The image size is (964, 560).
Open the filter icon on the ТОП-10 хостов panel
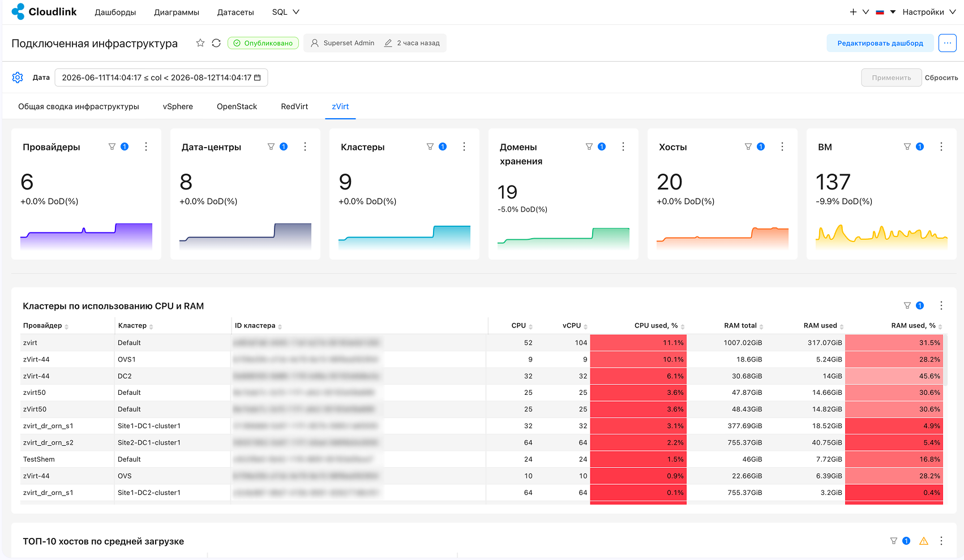894,541
